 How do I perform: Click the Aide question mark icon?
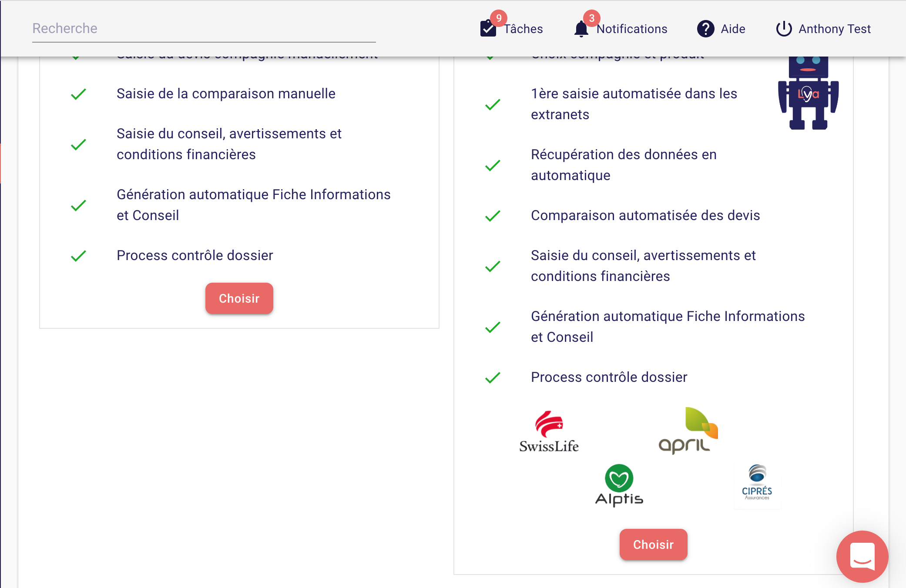click(x=705, y=29)
